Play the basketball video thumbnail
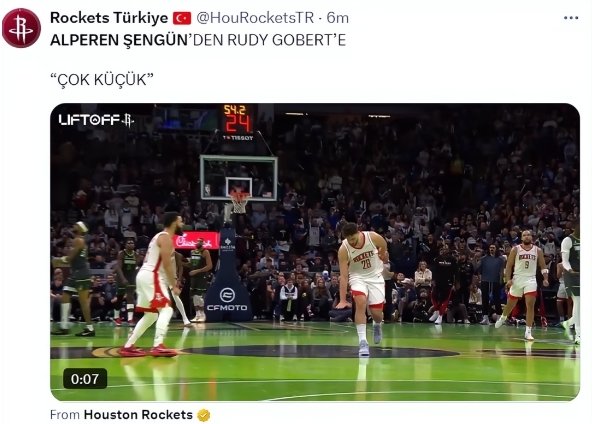Screen dimensions: 606x424 tap(315, 252)
